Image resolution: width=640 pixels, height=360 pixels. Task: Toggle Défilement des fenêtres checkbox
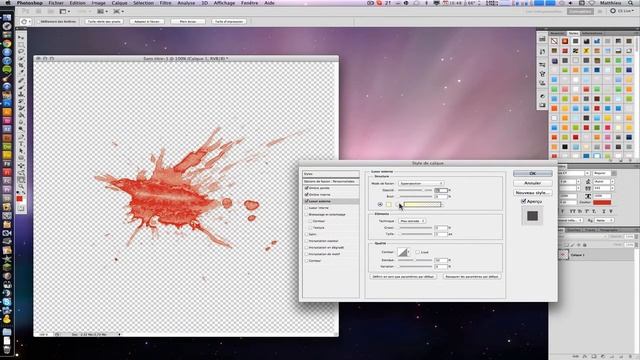[38, 21]
